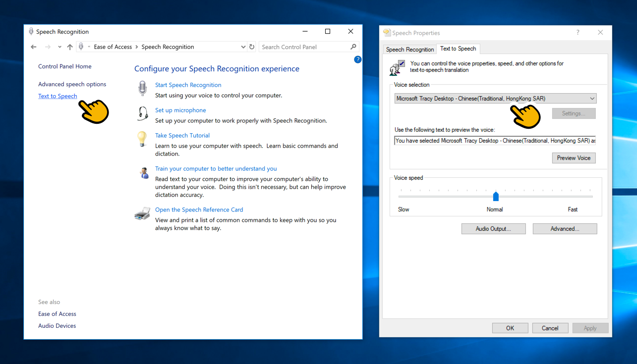Maximize the Speech Recognition window

coord(328,31)
